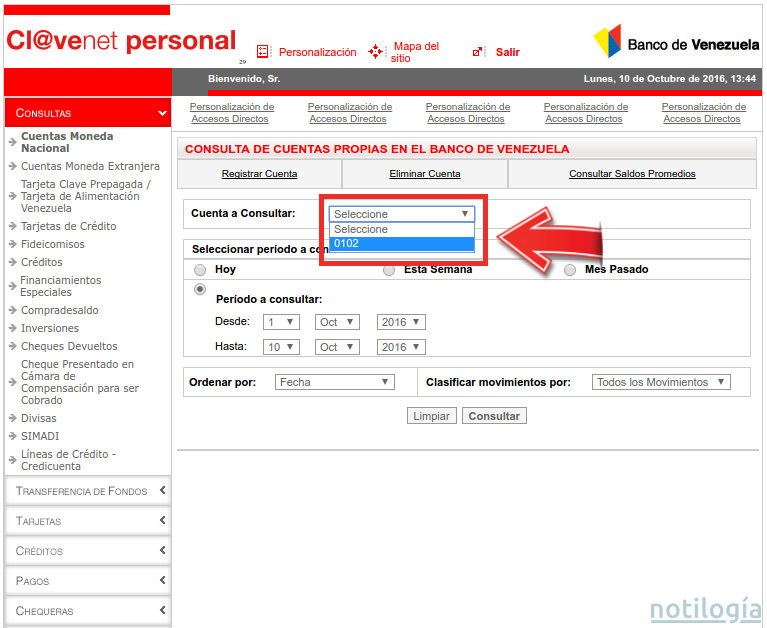Image resolution: width=767 pixels, height=628 pixels.
Task: Click the Personalización icon in header
Action: pos(263,51)
